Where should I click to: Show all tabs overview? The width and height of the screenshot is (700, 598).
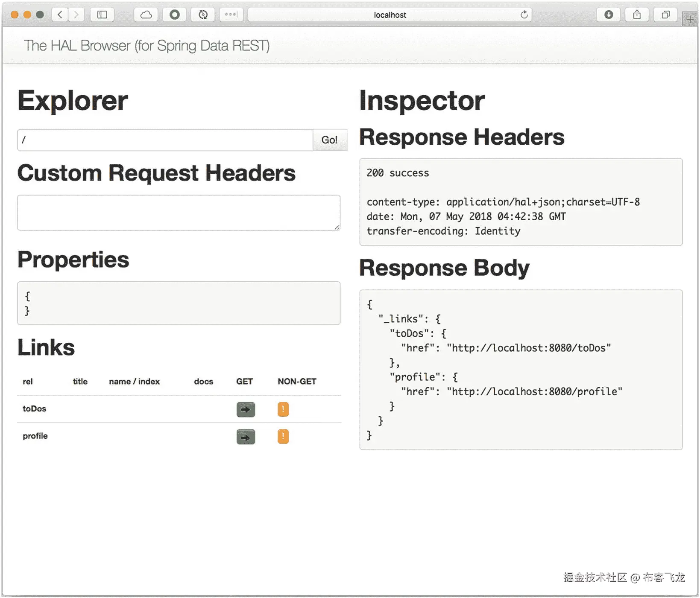(x=665, y=15)
